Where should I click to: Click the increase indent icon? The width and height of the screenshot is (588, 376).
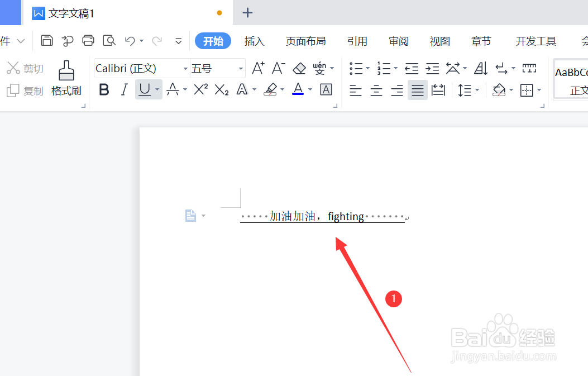pos(432,68)
